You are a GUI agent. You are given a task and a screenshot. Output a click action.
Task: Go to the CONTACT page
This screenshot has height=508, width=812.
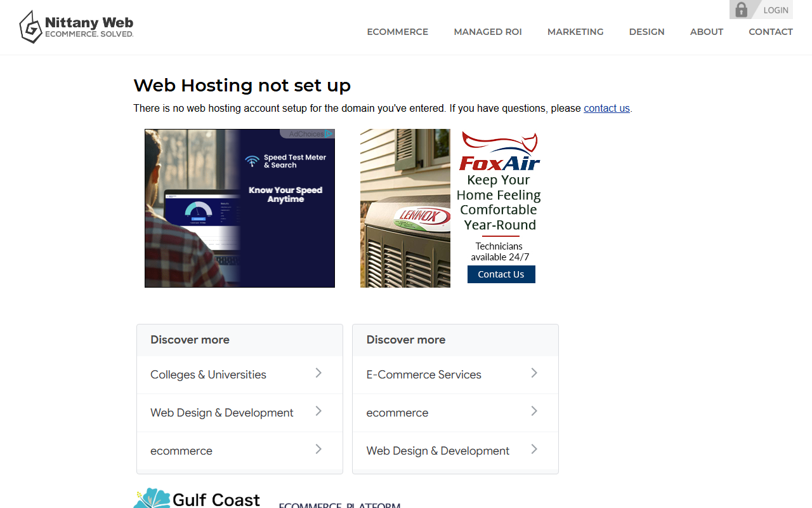click(x=771, y=32)
